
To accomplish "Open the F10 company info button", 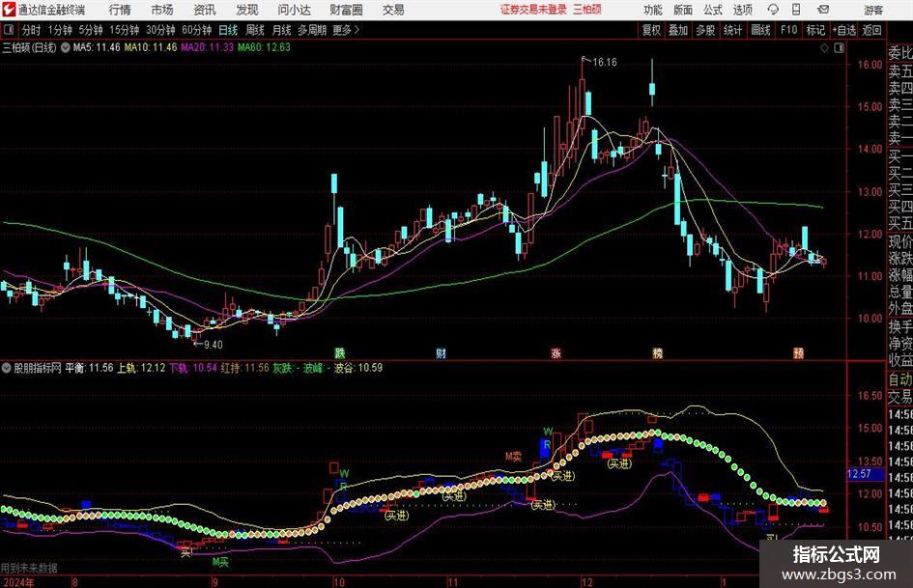I will pos(789,30).
